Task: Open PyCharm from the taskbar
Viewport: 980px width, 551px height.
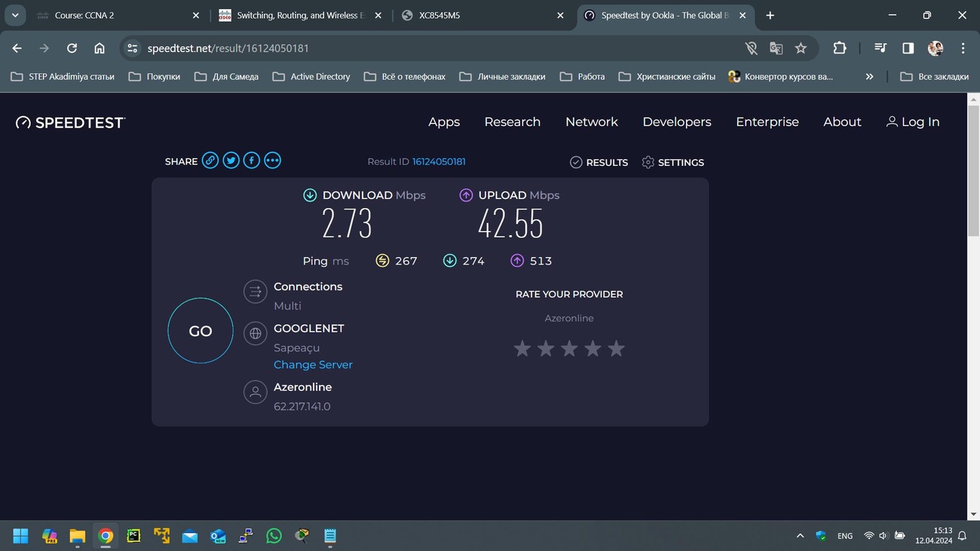Action: [133, 536]
